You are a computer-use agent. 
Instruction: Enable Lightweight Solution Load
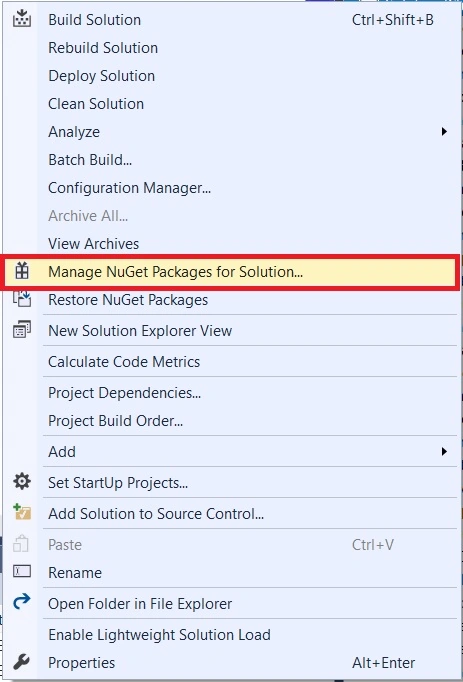(159, 635)
